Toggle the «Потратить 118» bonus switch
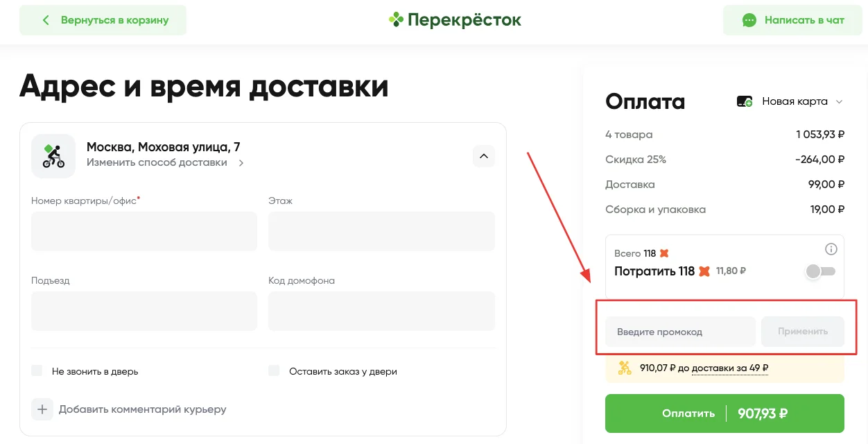Screen dimensions: 868x444 [x=821, y=271]
